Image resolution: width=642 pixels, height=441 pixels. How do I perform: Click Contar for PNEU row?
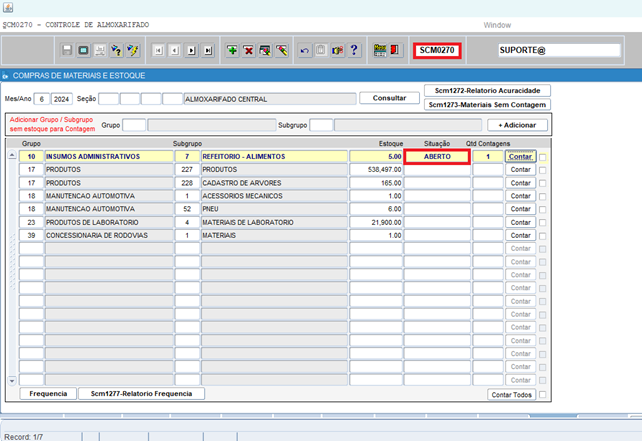pyautogui.click(x=520, y=209)
